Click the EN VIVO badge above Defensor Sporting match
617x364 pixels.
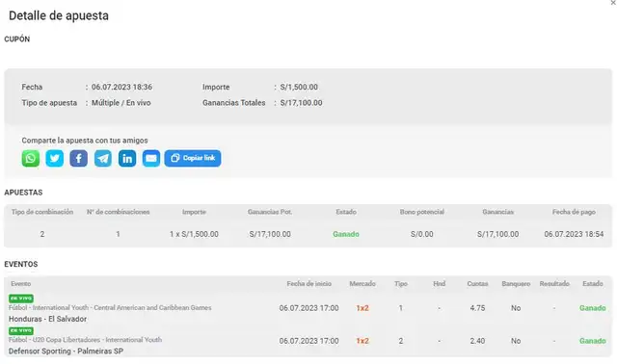[21, 330]
